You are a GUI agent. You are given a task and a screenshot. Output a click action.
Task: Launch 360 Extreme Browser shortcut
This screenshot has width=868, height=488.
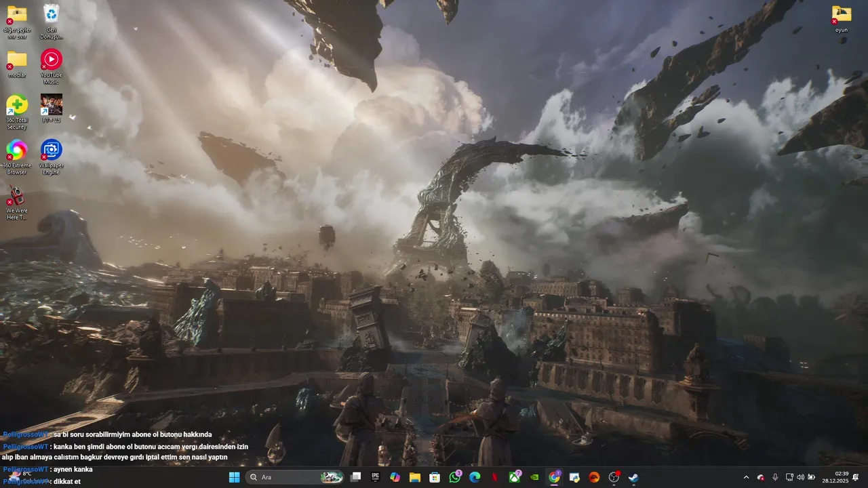tap(16, 157)
